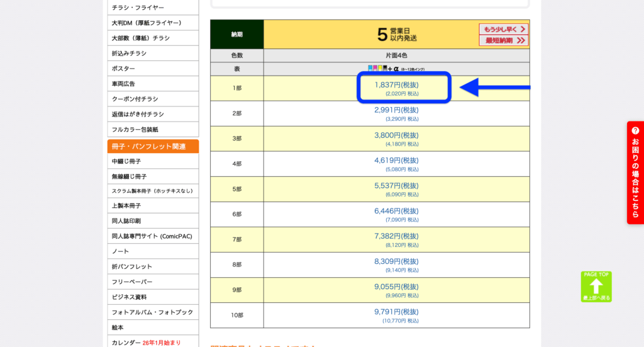Open the red お困りの場合はこちら help tab
The height and width of the screenshot is (347, 644).
[635, 173]
